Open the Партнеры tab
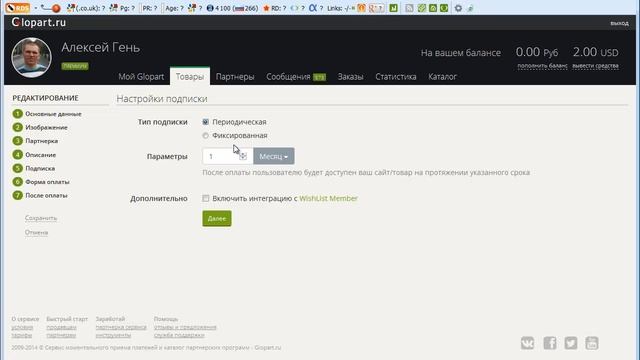 click(x=235, y=77)
